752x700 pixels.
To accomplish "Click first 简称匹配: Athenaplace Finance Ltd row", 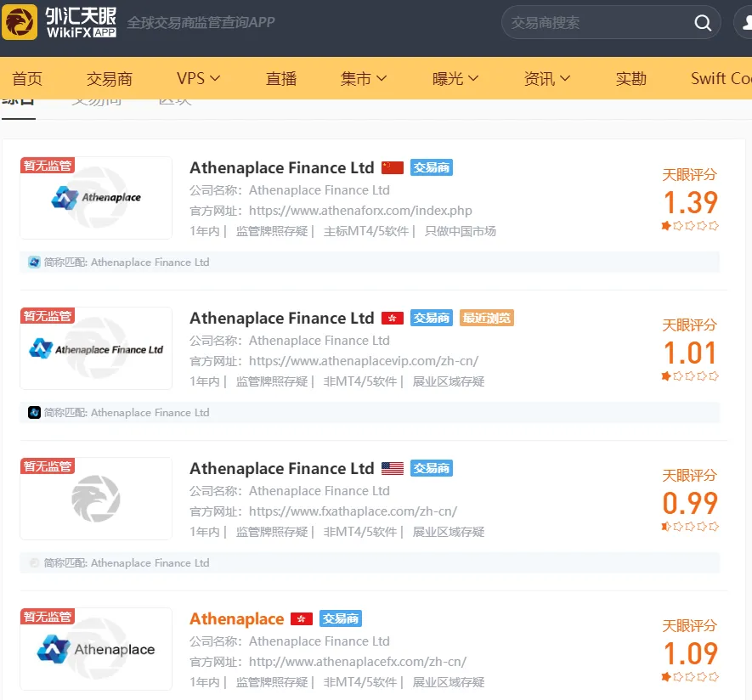I will pyautogui.click(x=370, y=262).
